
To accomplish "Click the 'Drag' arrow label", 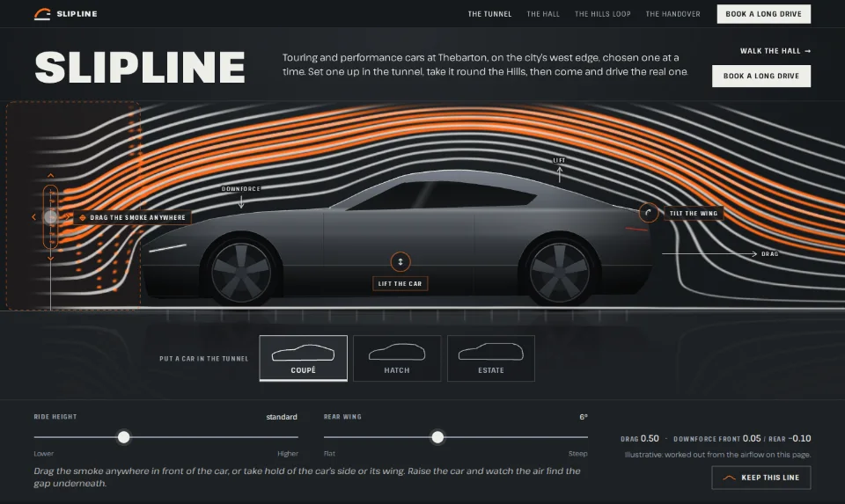I will 769,253.
